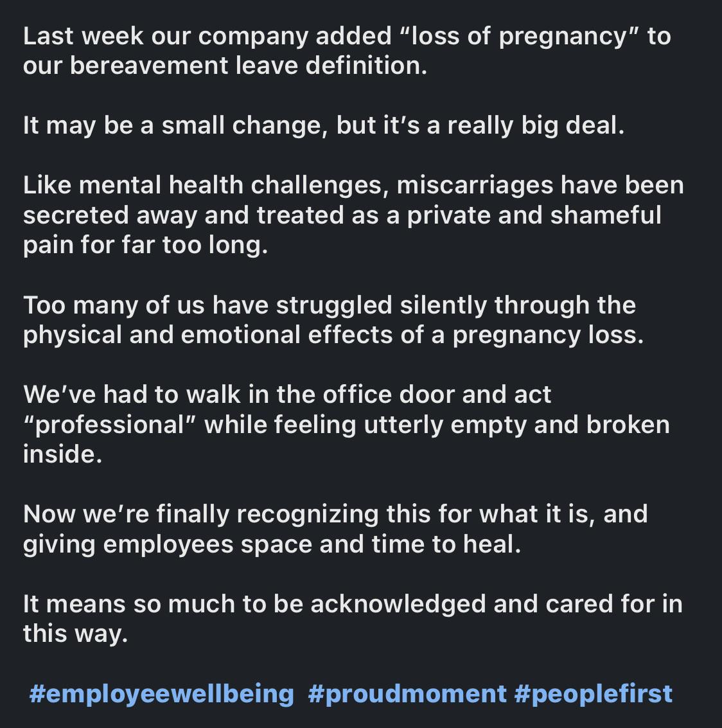Click the quoted word "professional"
This screenshot has width=722, height=728.
pyautogui.click(x=110, y=425)
